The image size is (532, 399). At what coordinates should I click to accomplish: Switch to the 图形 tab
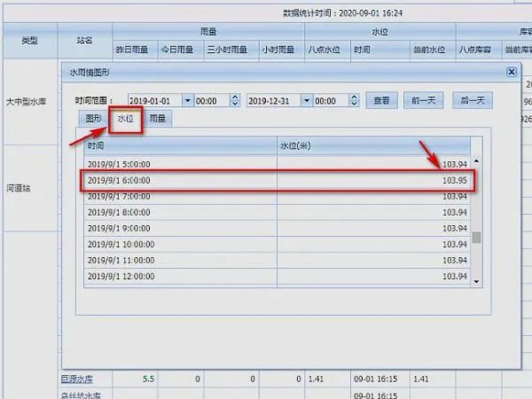point(94,119)
